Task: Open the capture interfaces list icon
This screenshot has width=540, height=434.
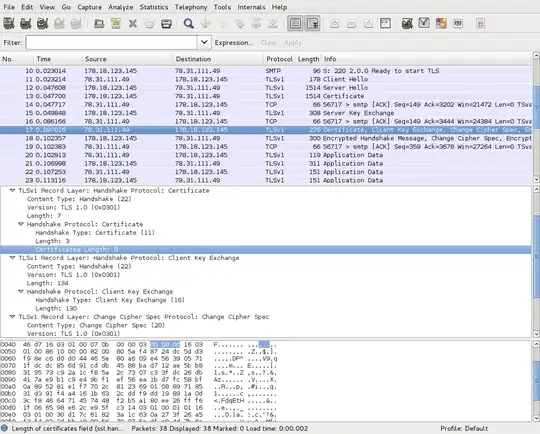Action: tap(9, 23)
